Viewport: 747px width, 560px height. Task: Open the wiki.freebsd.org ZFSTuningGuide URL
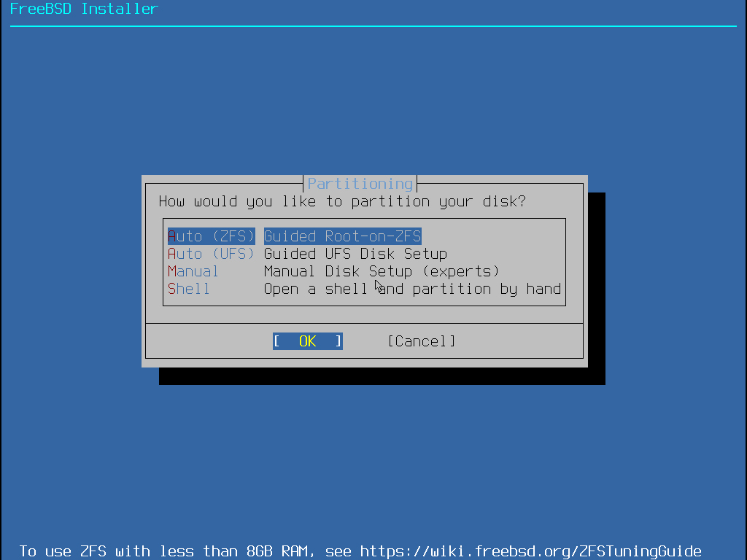pyautogui.click(x=531, y=551)
